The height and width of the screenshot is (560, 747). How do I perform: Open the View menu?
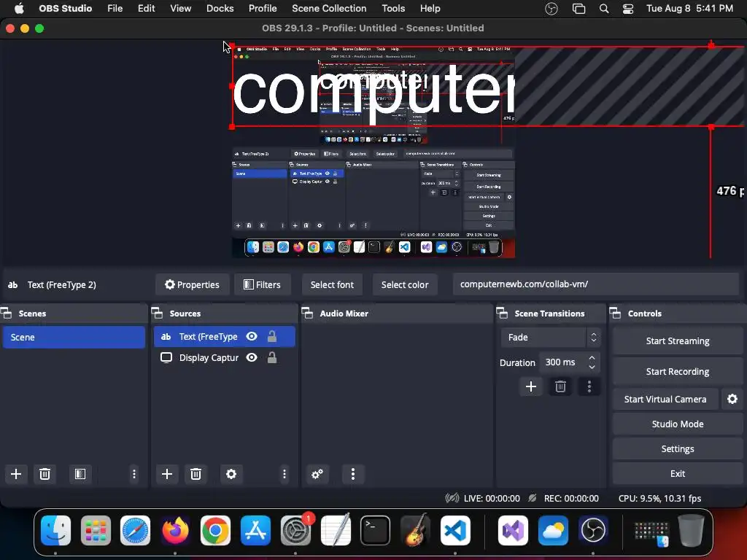coord(181,9)
